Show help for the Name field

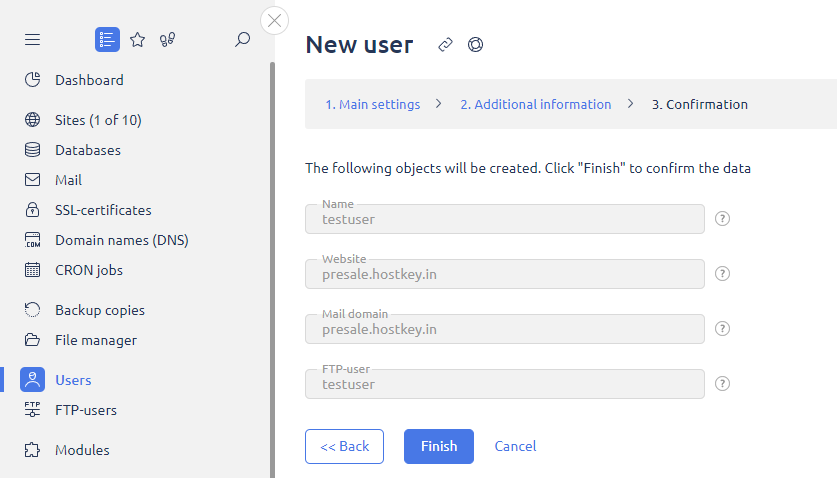click(723, 219)
